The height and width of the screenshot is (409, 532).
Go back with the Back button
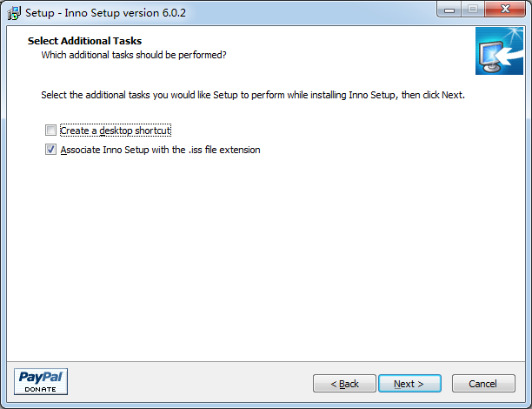pos(344,384)
